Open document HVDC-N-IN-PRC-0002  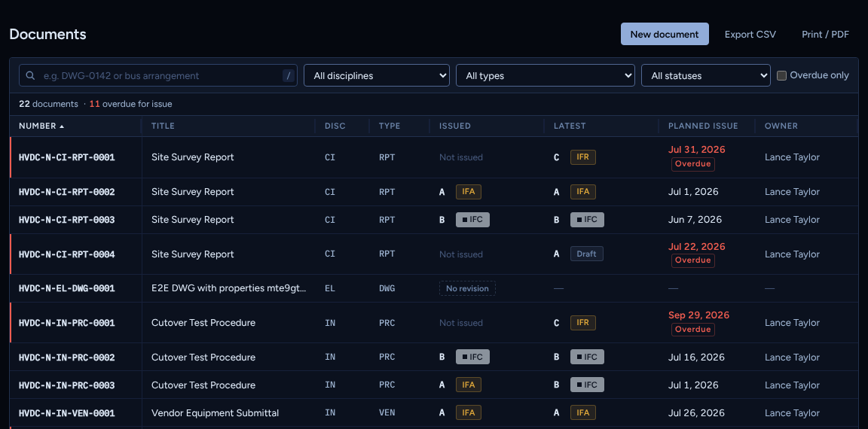66,357
